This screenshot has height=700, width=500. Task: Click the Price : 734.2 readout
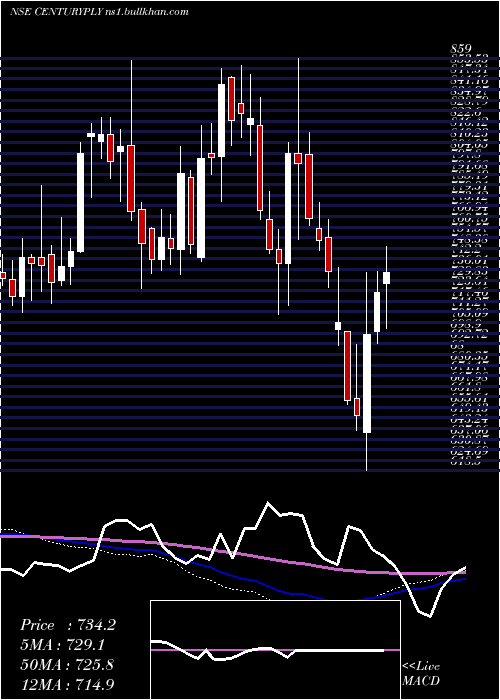point(68,625)
